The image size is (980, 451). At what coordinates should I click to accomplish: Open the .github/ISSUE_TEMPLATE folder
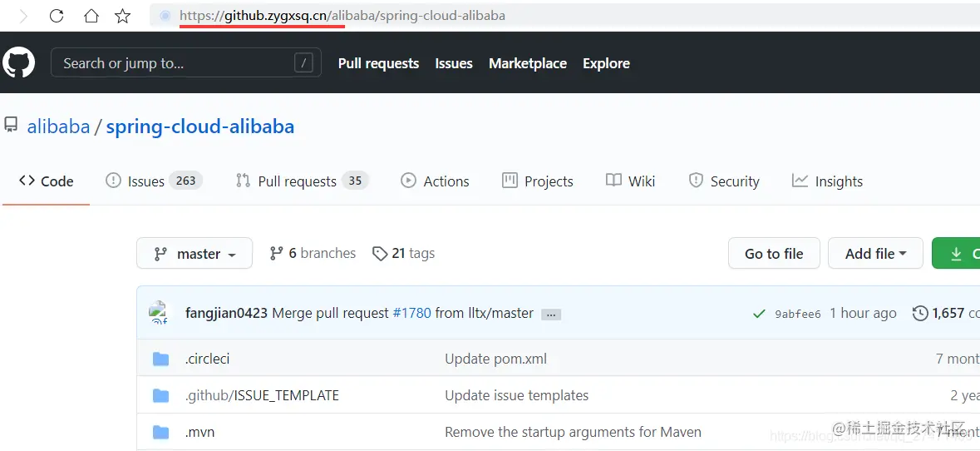pos(262,395)
